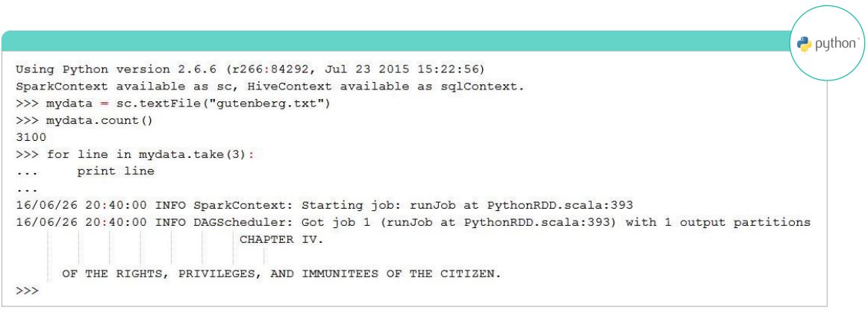The width and height of the screenshot is (868, 316).
Task: Click the Python logo badge
Action: [828, 44]
